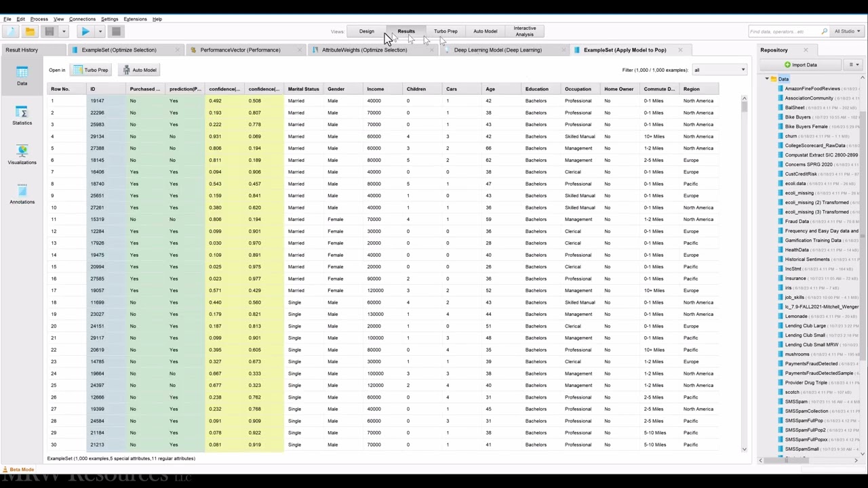
Task: Open the Help menu
Action: click(157, 19)
